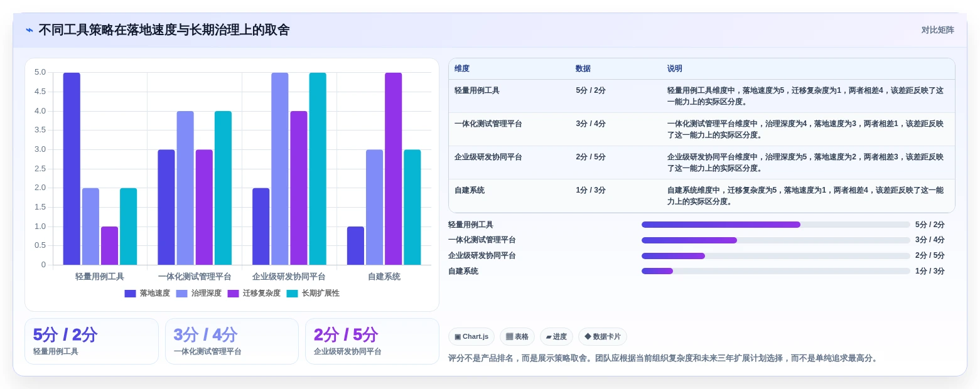Screen dimensions: 980x389
Task: Select the 自建系统 table row name
Action: (470, 191)
